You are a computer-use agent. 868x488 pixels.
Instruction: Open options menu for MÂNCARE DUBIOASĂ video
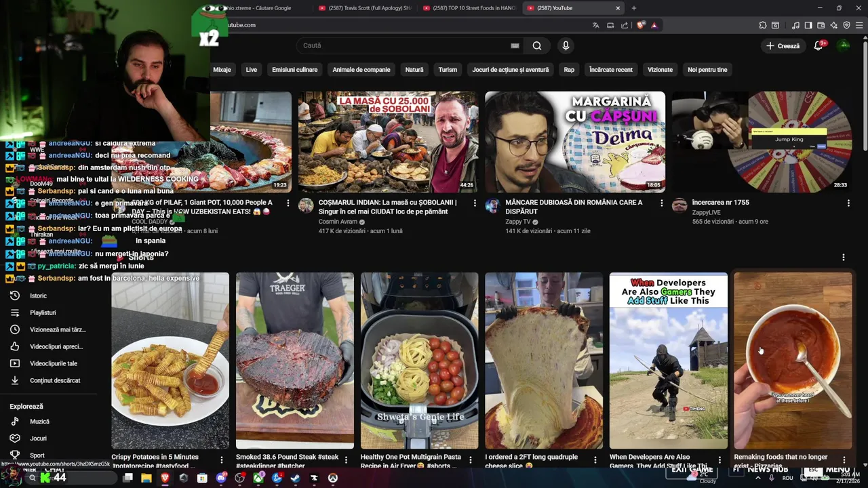662,203
